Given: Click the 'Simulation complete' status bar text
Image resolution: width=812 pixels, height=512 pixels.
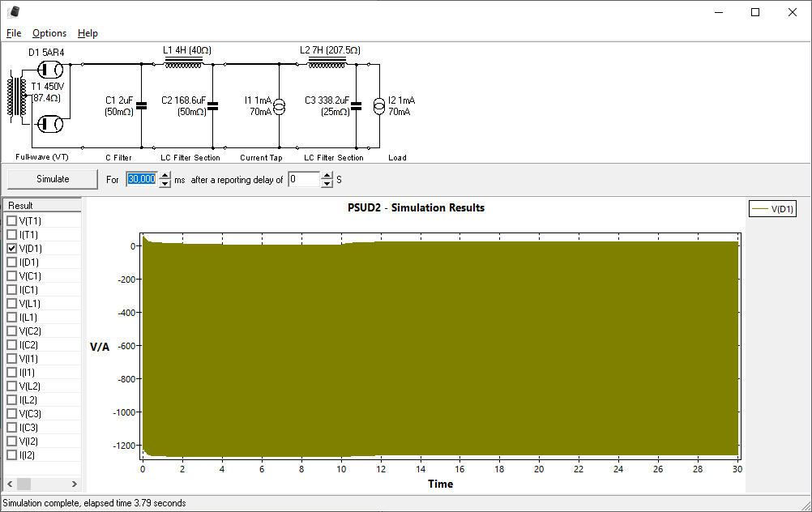Looking at the screenshot, I should [x=94, y=502].
